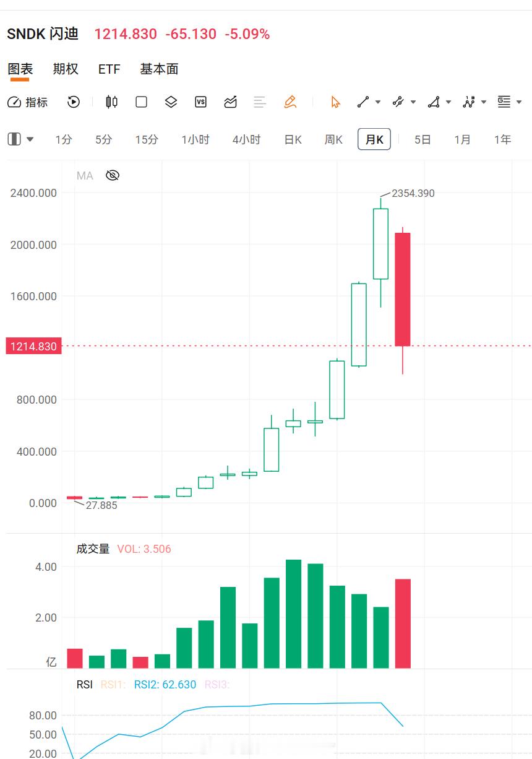This screenshot has height=759, width=532.
Task: Toggle the RSI1 line label
Action: [113, 685]
